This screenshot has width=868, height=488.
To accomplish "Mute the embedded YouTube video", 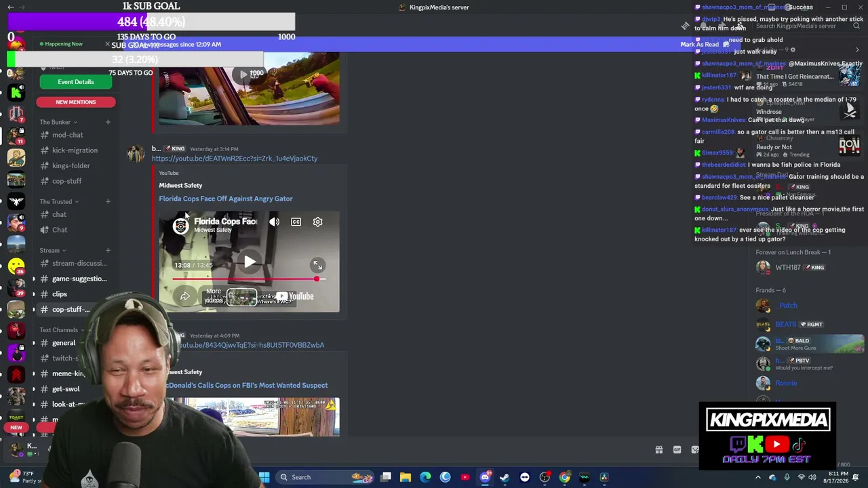I will 274,222.
